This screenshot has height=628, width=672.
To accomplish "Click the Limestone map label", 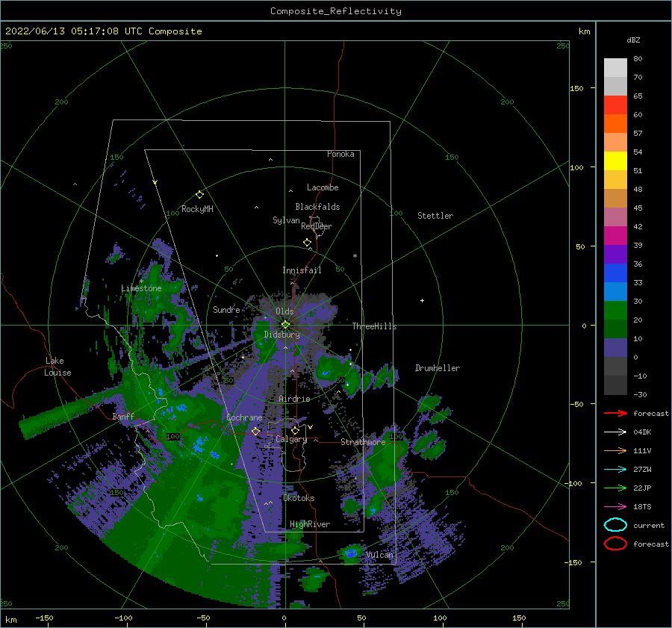I will tap(141, 288).
